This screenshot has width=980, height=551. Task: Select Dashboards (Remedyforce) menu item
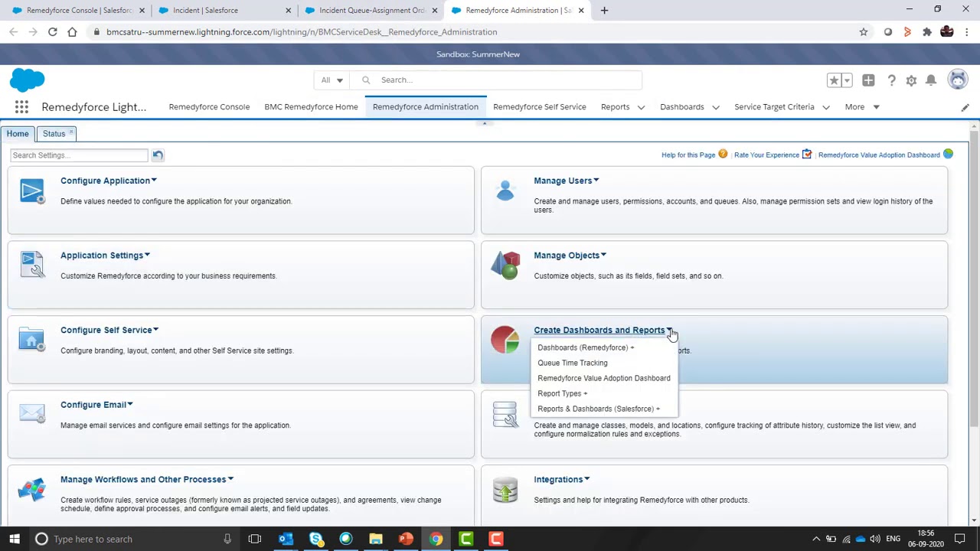(586, 347)
